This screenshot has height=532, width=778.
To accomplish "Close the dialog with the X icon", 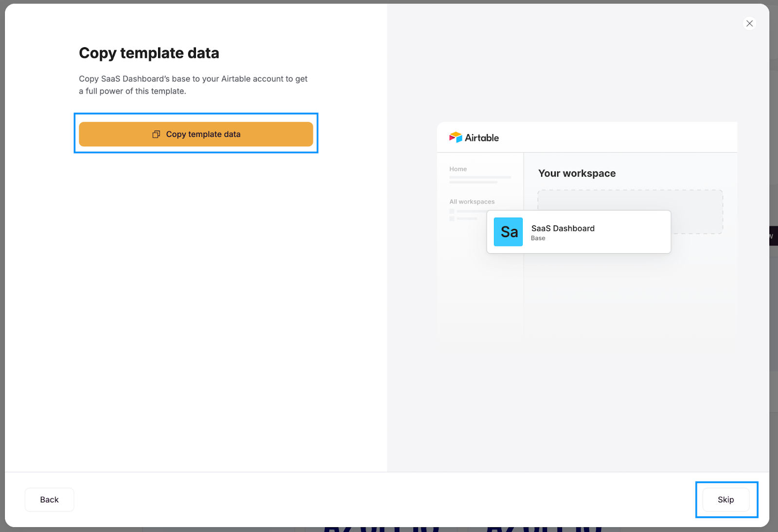I will (750, 23).
